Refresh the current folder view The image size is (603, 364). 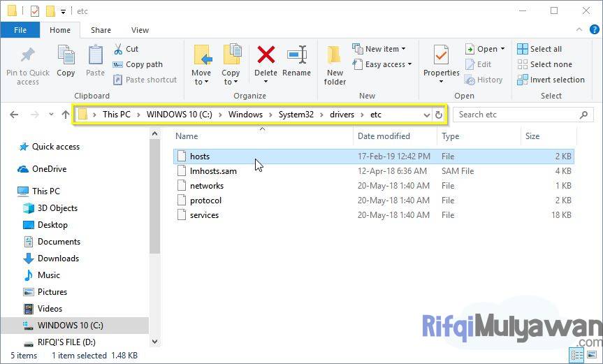[x=438, y=115]
